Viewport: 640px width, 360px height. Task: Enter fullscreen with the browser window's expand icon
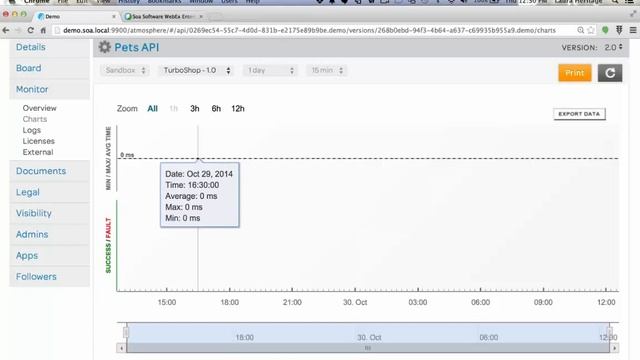click(633, 15)
